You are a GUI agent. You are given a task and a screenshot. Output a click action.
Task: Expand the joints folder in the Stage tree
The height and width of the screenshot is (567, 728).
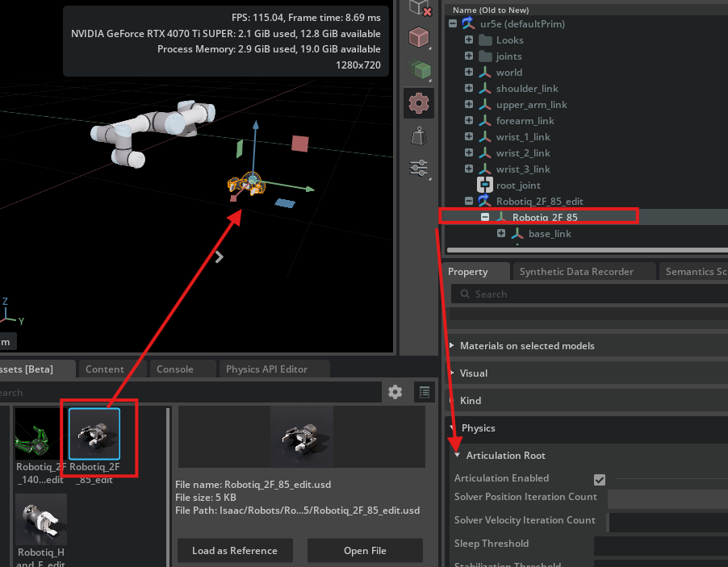[x=469, y=56]
